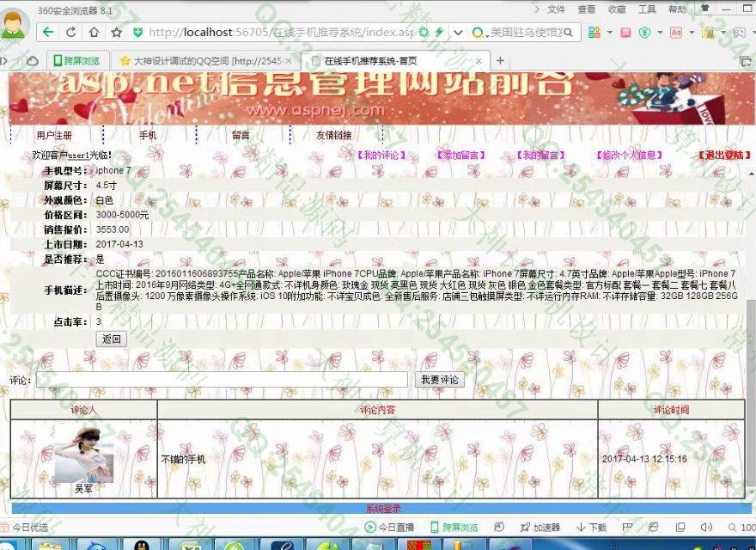Close the 在线手机推荐系统-首页 tab
This screenshot has width=756, height=550.
pyautogui.click(x=479, y=61)
